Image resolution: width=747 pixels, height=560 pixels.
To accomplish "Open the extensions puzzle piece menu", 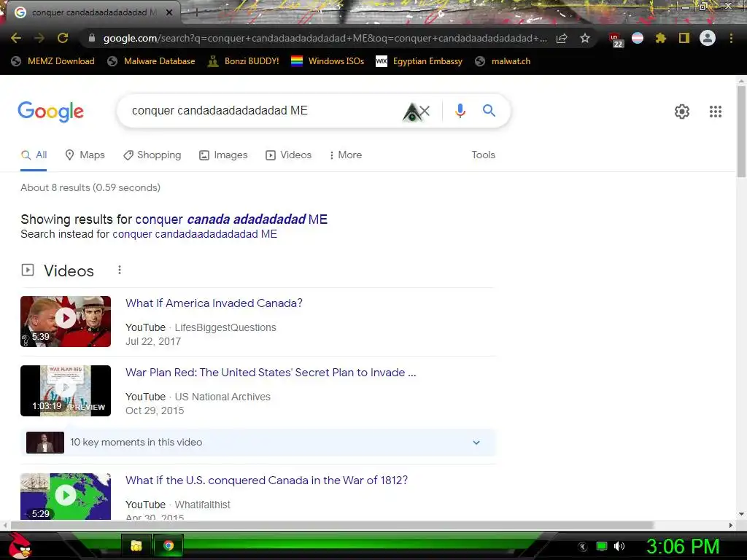I will 660,38.
